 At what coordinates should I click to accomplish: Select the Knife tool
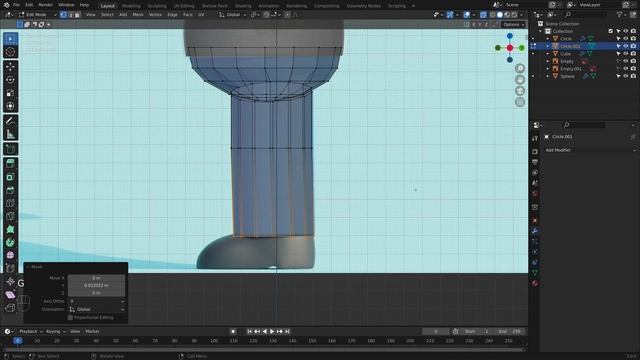10,216
